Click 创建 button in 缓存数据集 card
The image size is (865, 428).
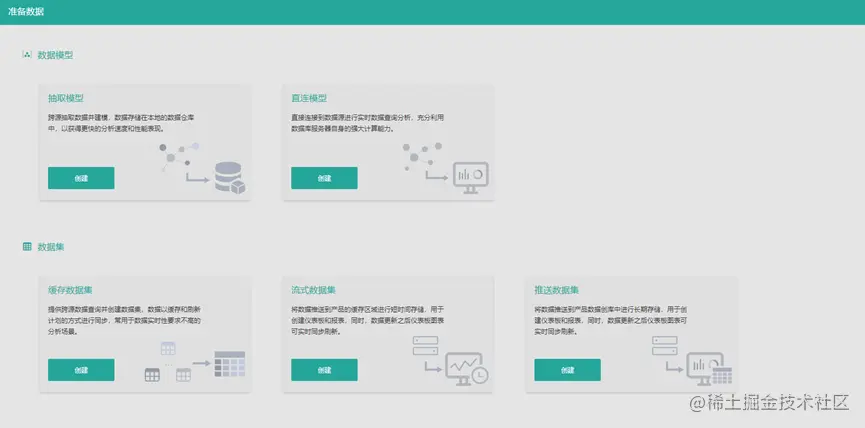(81, 370)
